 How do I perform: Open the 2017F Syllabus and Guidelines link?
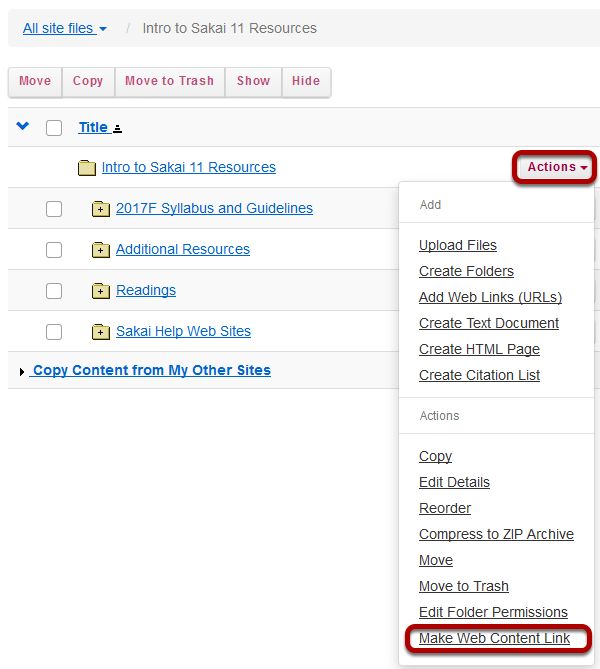pyautogui.click(x=214, y=208)
